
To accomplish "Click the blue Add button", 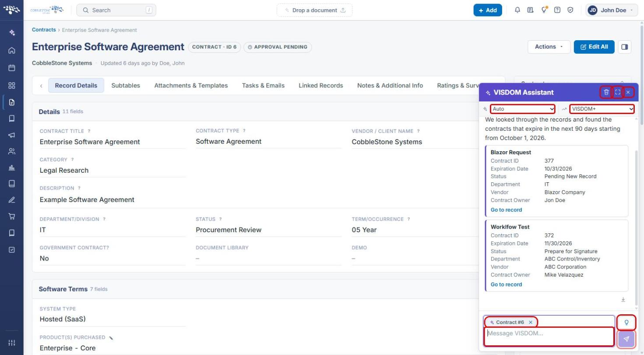I will pyautogui.click(x=488, y=10).
